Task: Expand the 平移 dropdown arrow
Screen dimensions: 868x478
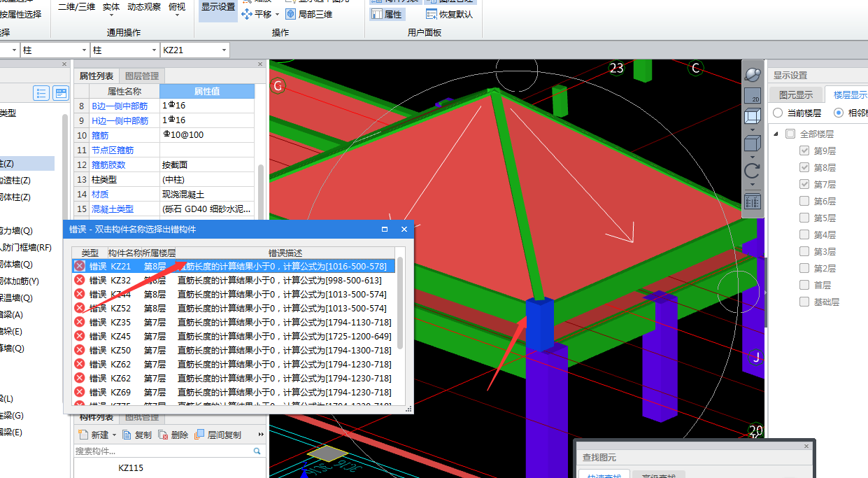Action: [277, 14]
